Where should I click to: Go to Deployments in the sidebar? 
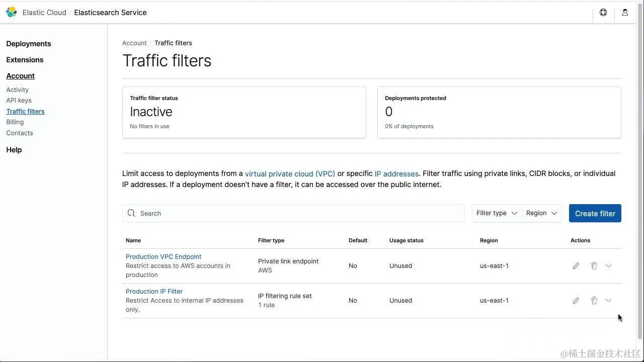(x=29, y=44)
